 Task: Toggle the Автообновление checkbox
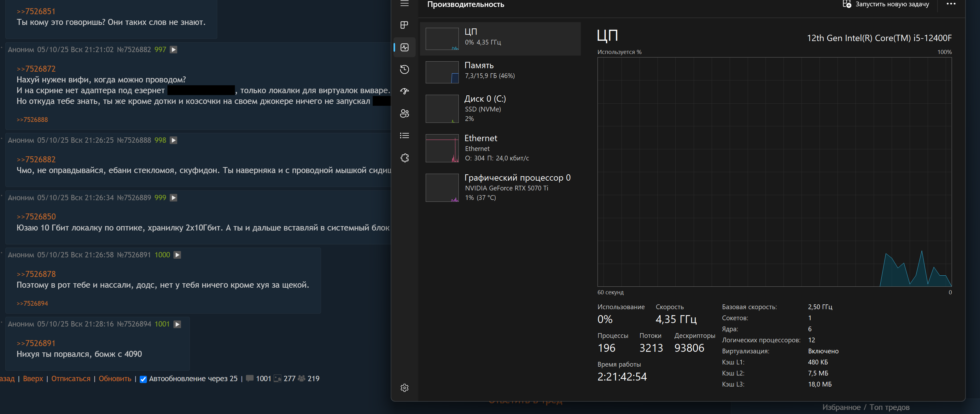pos(143,379)
